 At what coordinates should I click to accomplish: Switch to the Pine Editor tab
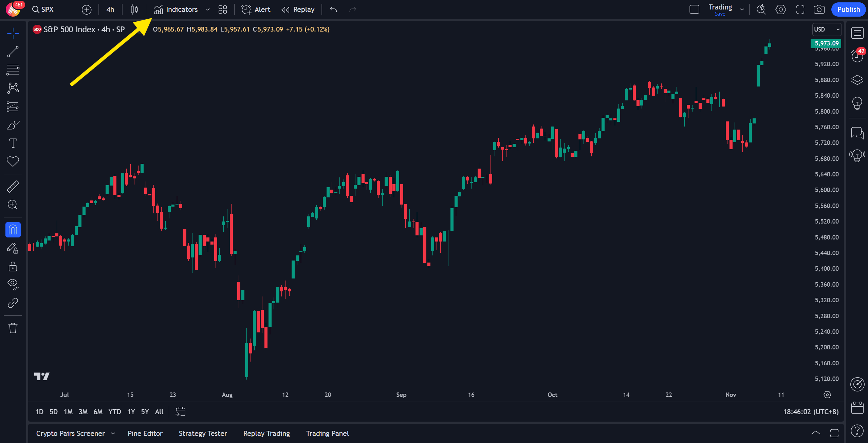click(x=145, y=433)
